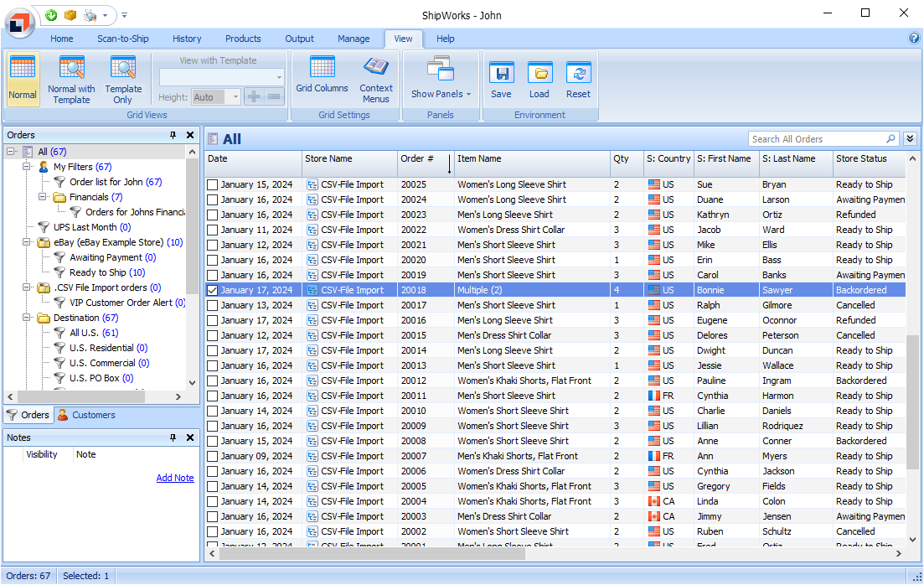Open the View with Template combo box
The image size is (924, 585).
coord(221,77)
